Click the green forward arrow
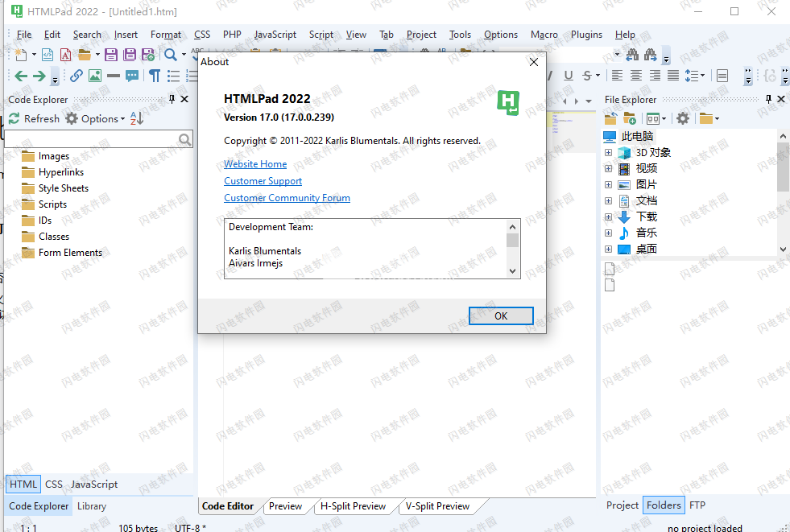Image resolution: width=790 pixels, height=532 pixels. [39, 76]
